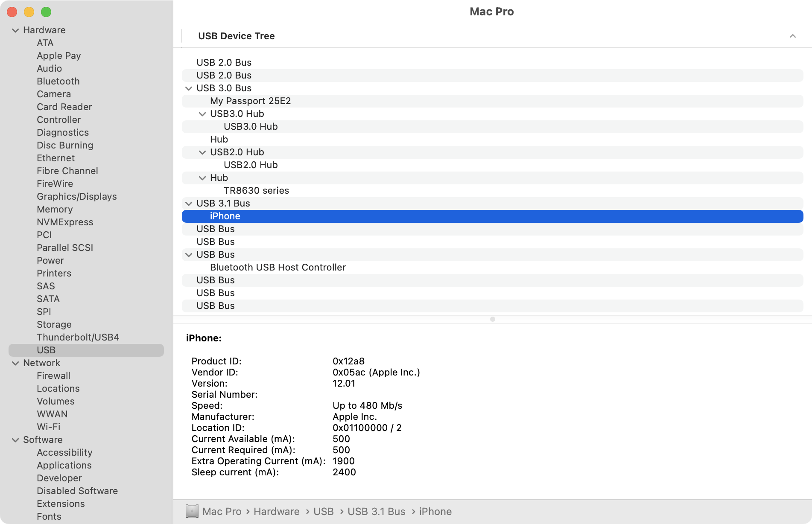This screenshot has width=812, height=524.
Task: Open Thunderbolt/USB4 information
Action: coord(78,338)
